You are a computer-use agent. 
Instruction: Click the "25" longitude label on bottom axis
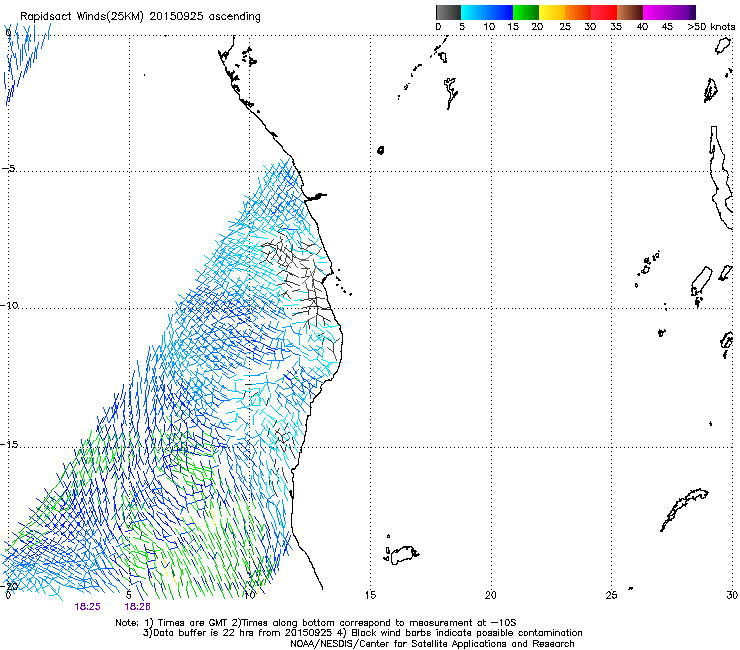(611, 595)
